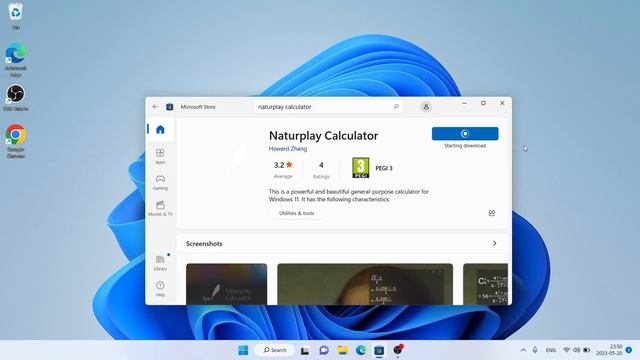Image resolution: width=640 pixels, height=360 pixels.
Task: Open the clock and date in taskbar
Action: coord(609,350)
